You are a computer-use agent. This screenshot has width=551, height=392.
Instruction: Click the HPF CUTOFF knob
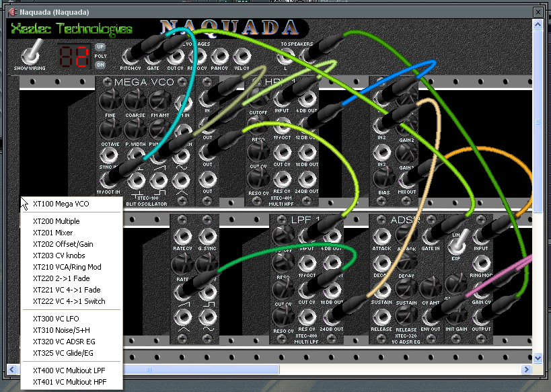258,98
